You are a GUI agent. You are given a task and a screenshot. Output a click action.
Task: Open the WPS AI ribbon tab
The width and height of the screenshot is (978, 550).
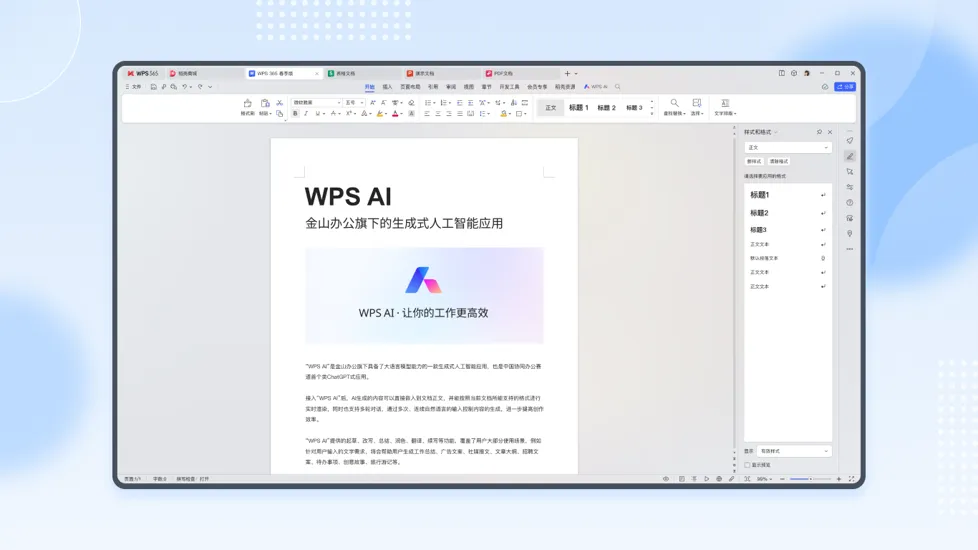click(x=596, y=87)
